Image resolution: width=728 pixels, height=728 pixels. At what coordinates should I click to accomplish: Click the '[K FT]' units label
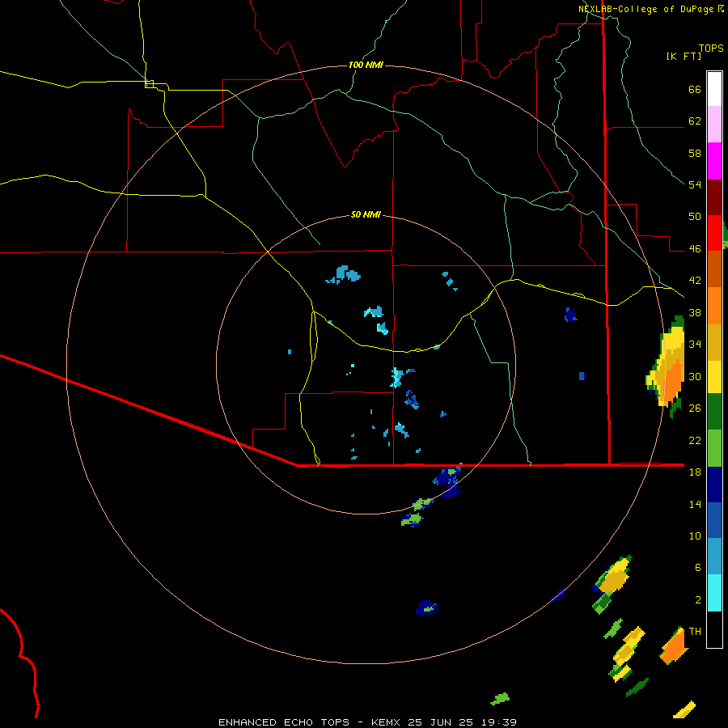[684, 56]
